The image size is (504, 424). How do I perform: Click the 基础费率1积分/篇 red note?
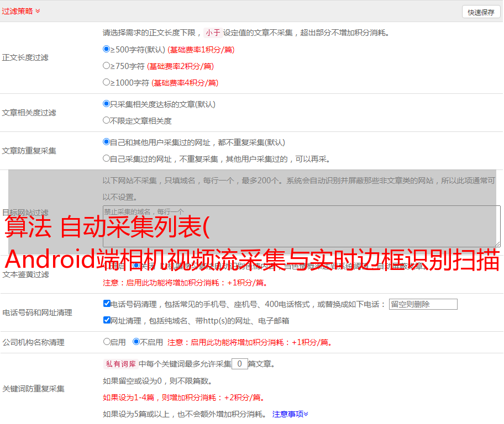tap(201, 50)
